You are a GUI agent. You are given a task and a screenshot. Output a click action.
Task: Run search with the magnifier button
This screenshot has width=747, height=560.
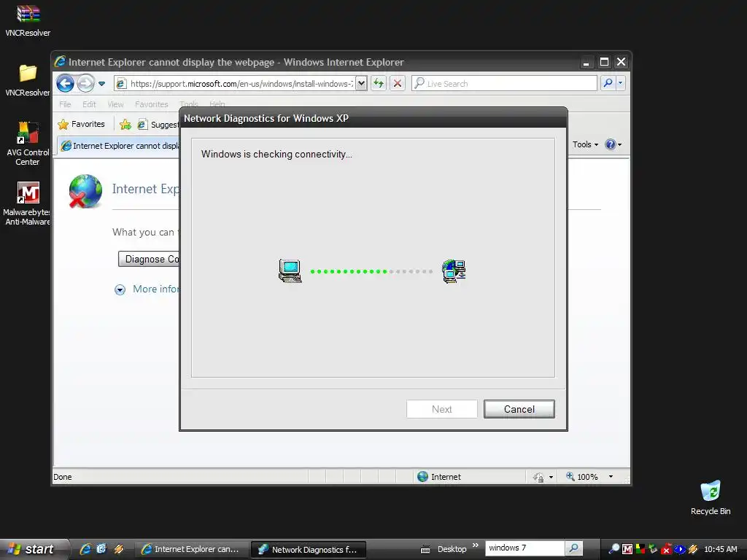click(x=608, y=83)
